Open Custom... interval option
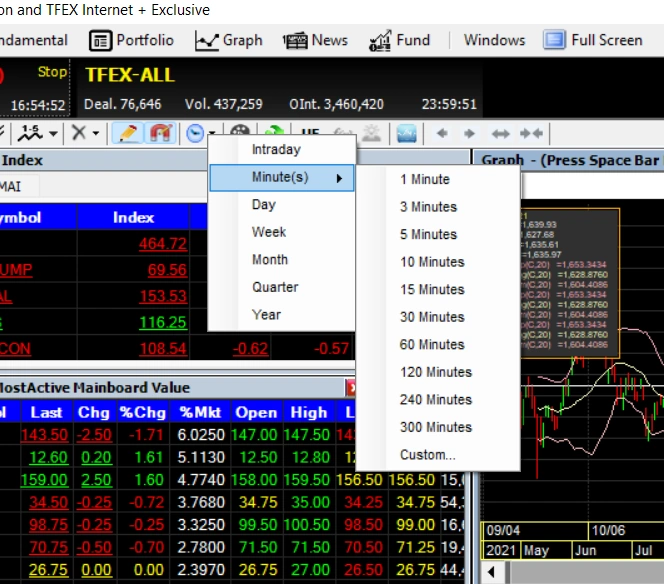 (438, 455)
